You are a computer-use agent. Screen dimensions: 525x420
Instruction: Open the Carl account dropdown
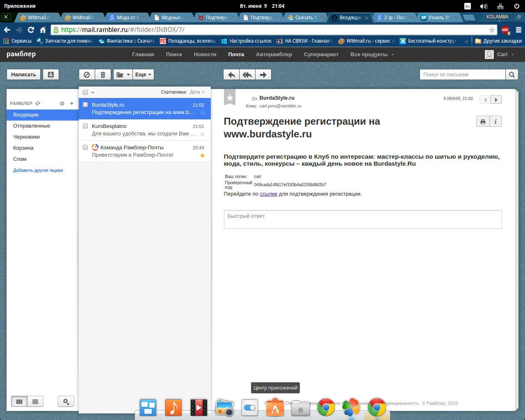[499, 54]
